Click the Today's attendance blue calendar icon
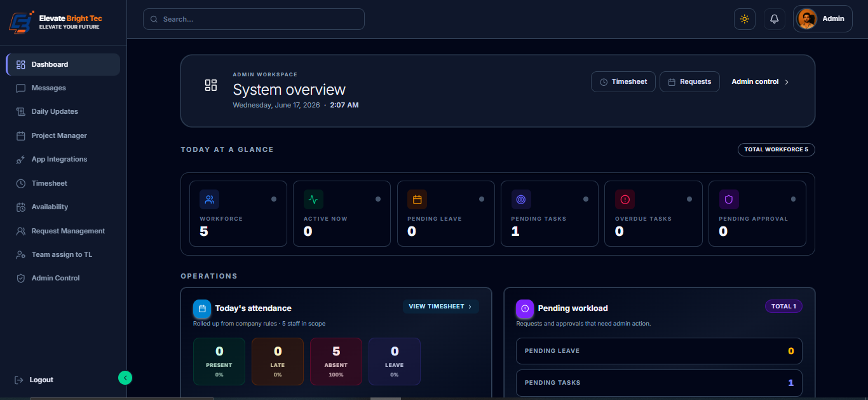868x400 pixels. [202, 308]
